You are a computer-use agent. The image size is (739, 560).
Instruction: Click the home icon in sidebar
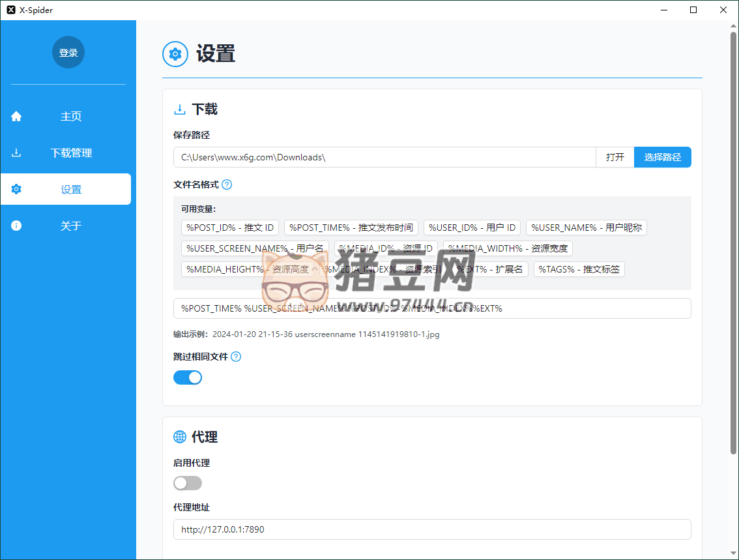[16, 117]
